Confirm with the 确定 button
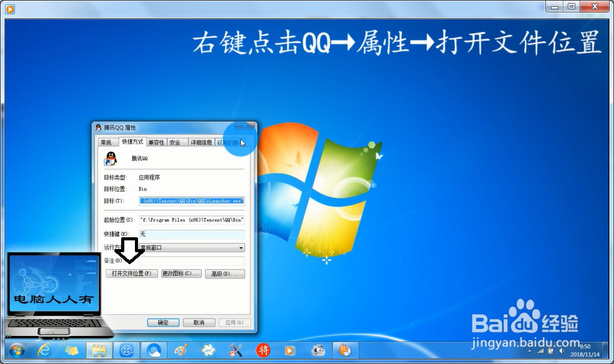The height and width of the screenshot is (364, 614). coord(163,323)
